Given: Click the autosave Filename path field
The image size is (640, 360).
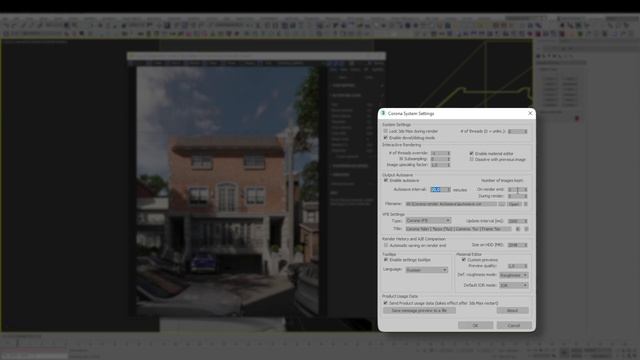Looking at the screenshot, I should 451,204.
